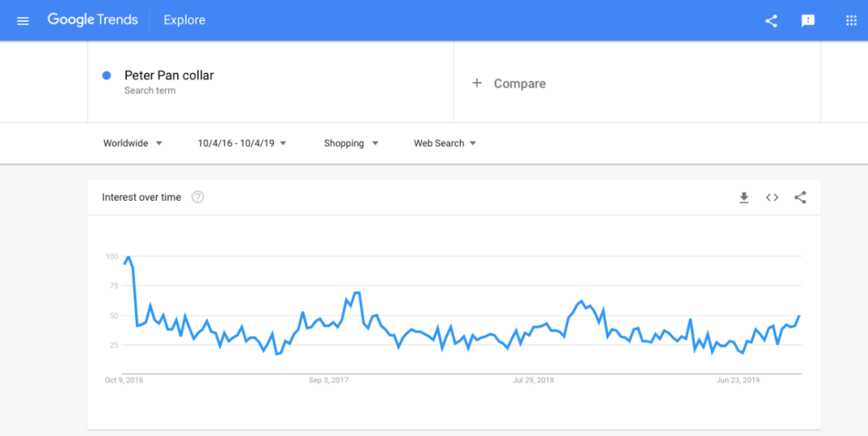Open the Web Search type dropdown
This screenshot has width=868, height=436.
click(444, 144)
